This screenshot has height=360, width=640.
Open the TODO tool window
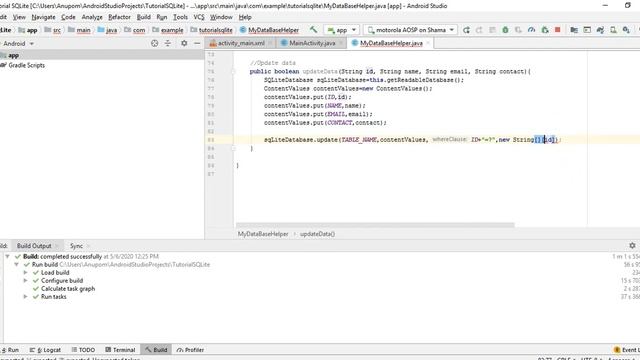click(x=83, y=350)
